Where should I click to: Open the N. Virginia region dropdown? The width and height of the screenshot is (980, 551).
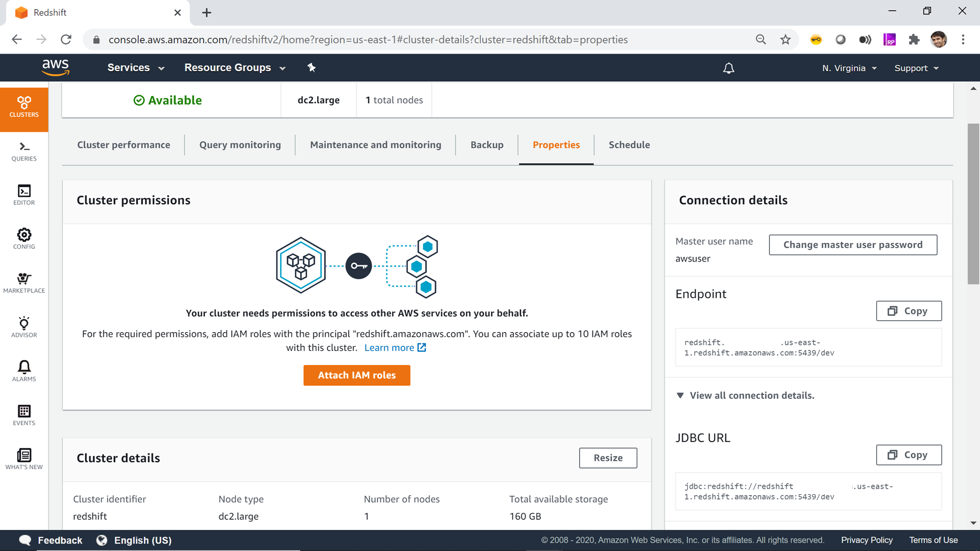[849, 68]
